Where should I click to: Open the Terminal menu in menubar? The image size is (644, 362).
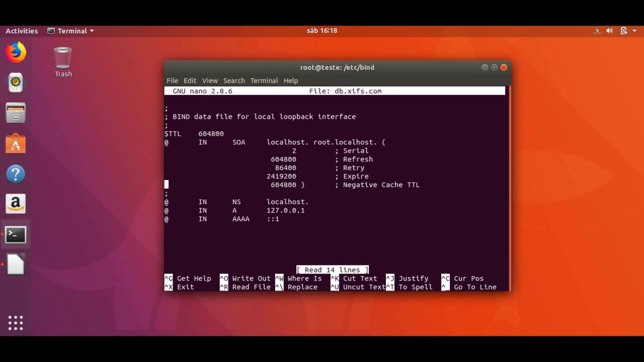264,80
